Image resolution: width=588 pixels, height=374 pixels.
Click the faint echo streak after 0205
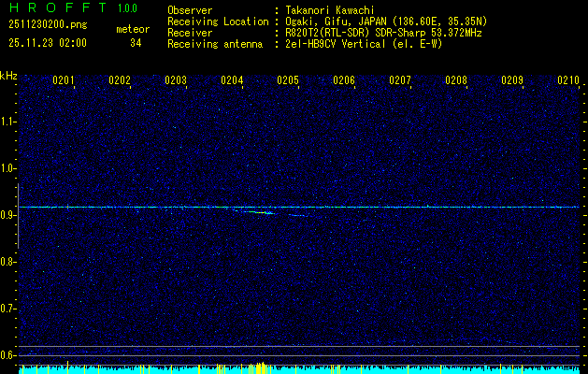click(299, 215)
